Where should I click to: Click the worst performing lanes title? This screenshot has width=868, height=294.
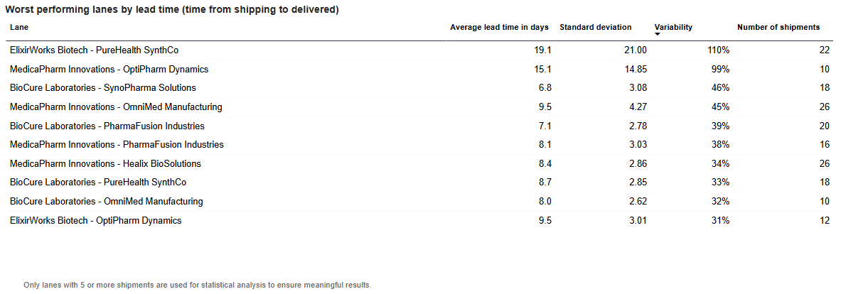coord(172,9)
